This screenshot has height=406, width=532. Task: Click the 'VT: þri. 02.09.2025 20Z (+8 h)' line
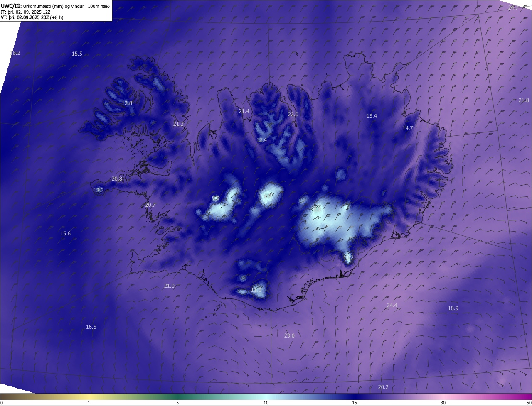32,17
